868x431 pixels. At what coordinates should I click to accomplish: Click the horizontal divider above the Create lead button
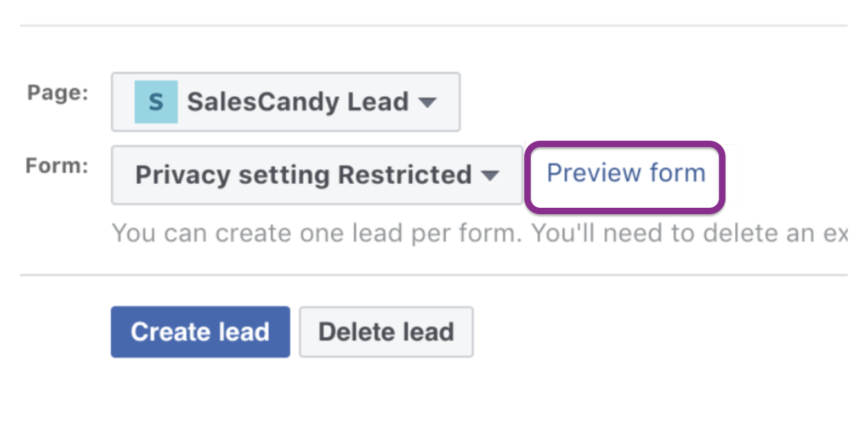tap(433, 276)
